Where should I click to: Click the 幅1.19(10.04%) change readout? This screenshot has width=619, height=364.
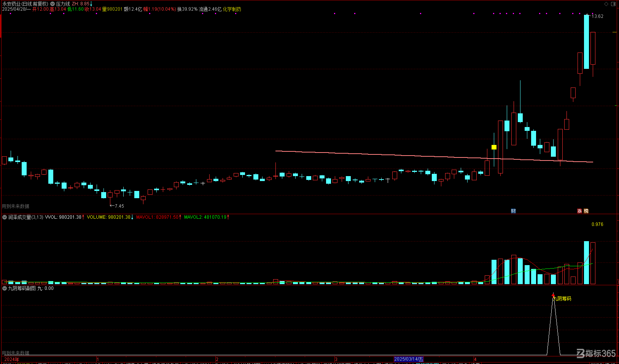coord(160,9)
